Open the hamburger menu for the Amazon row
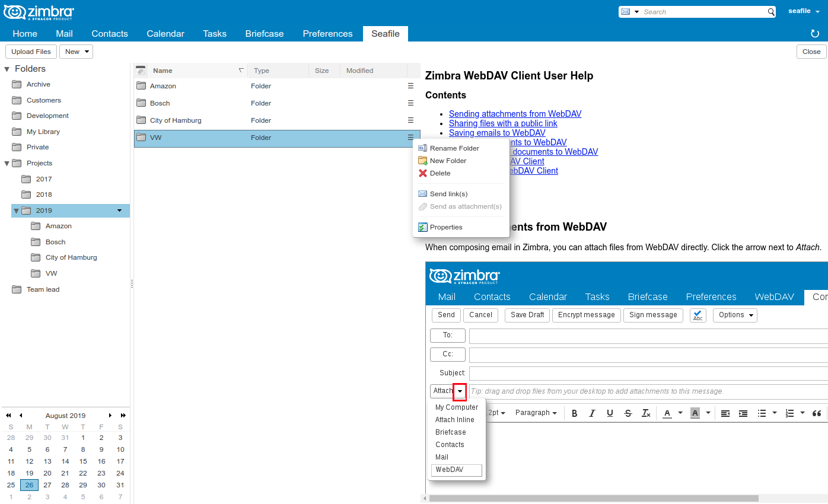Viewport: 828px width, 504px height. [410, 86]
